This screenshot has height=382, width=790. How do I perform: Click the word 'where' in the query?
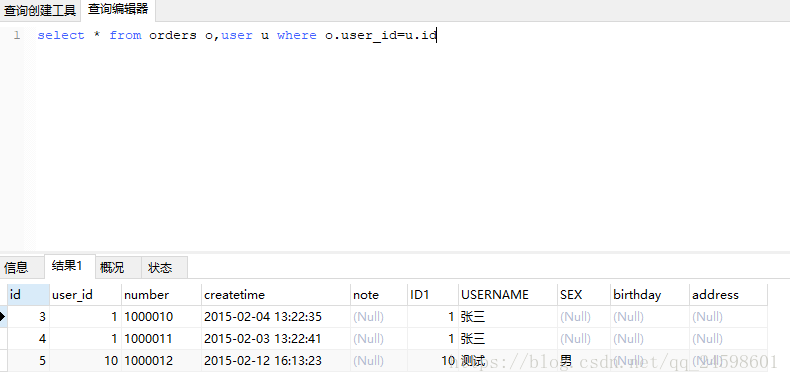(297, 35)
